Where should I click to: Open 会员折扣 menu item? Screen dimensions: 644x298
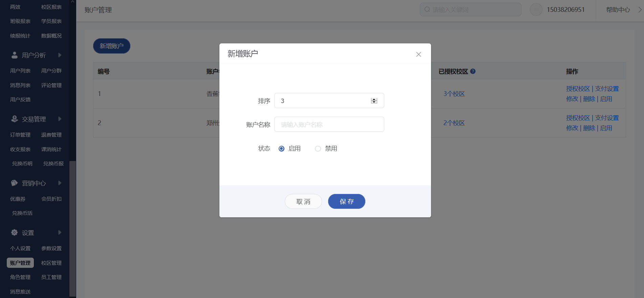pyautogui.click(x=51, y=199)
